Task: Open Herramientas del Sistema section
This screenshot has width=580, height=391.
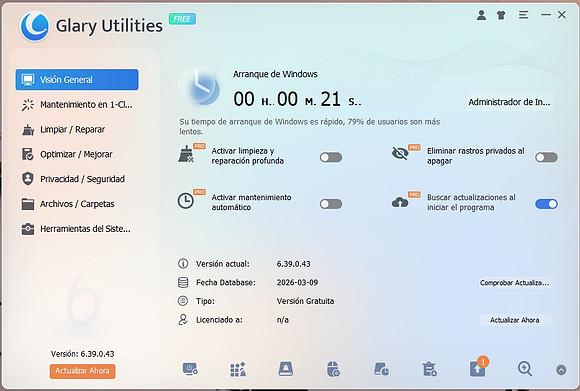Action: point(77,229)
